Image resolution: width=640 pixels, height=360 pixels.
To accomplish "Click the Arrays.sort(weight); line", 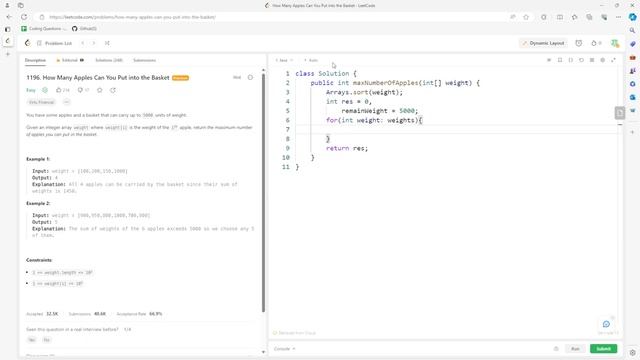I will [364, 92].
